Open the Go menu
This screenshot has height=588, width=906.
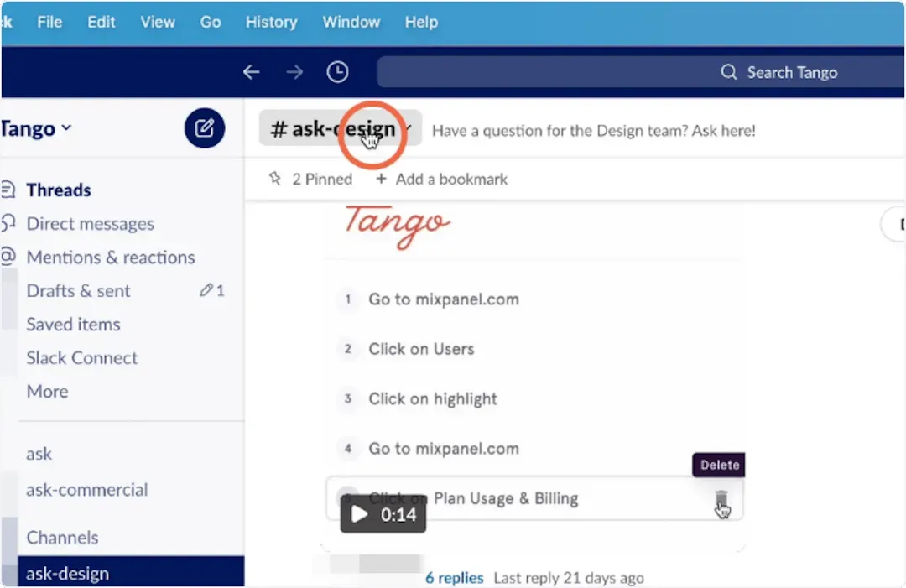[x=211, y=22]
